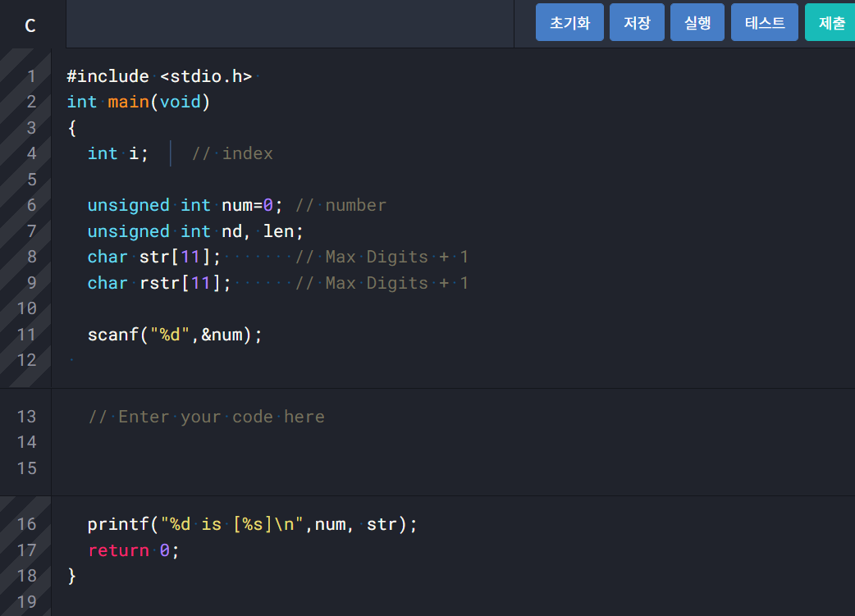
Task: Click 'return 0;' statement
Action: pos(134,550)
